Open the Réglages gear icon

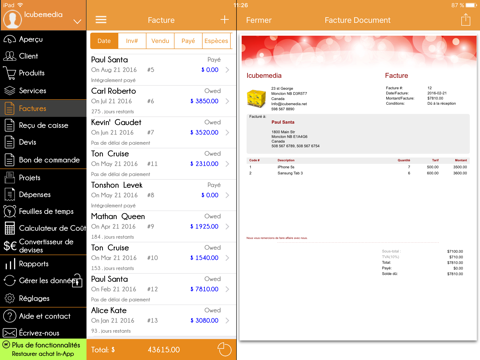9,298
